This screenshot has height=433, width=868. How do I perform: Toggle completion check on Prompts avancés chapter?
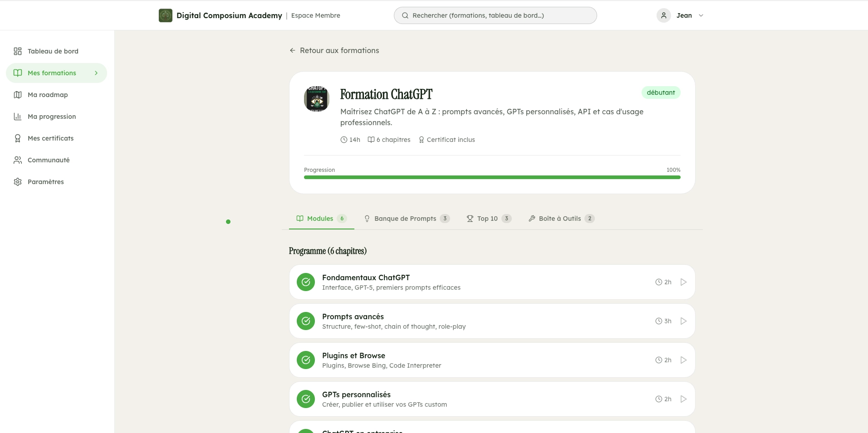(x=306, y=321)
